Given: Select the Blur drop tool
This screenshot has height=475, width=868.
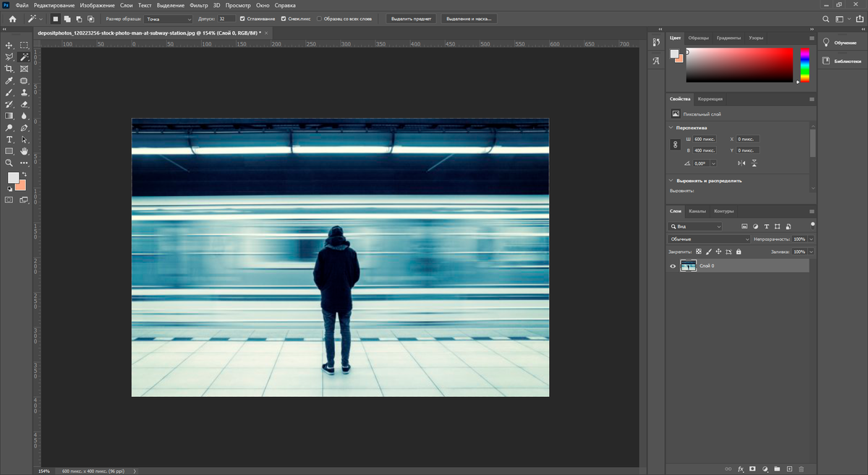Looking at the screenshot, I should (24, 116).
